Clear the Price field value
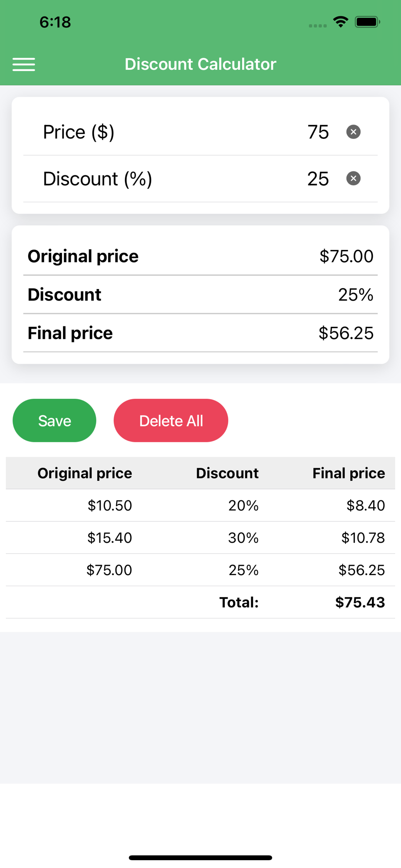The image size is (401, 868). [353, 132]
